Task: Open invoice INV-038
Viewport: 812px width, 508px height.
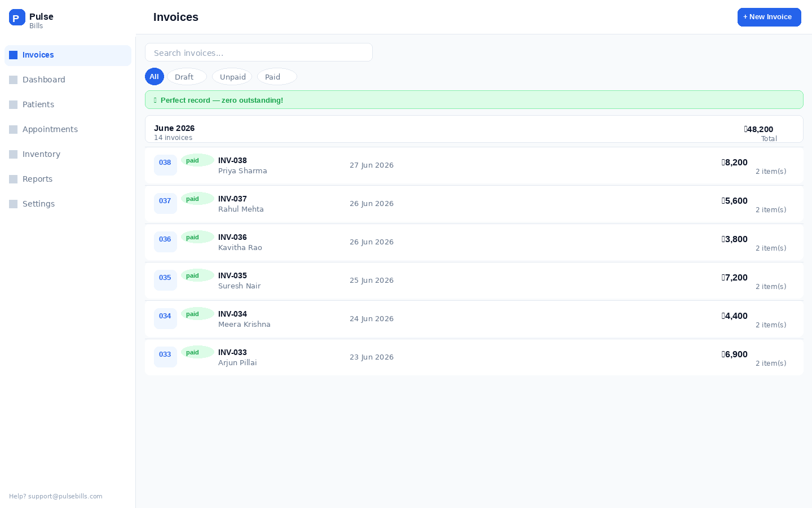Action: [x=474, y=165]
